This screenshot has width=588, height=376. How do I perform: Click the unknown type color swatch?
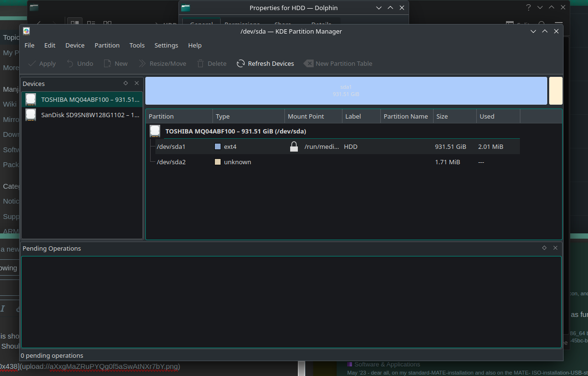(218, 162)
